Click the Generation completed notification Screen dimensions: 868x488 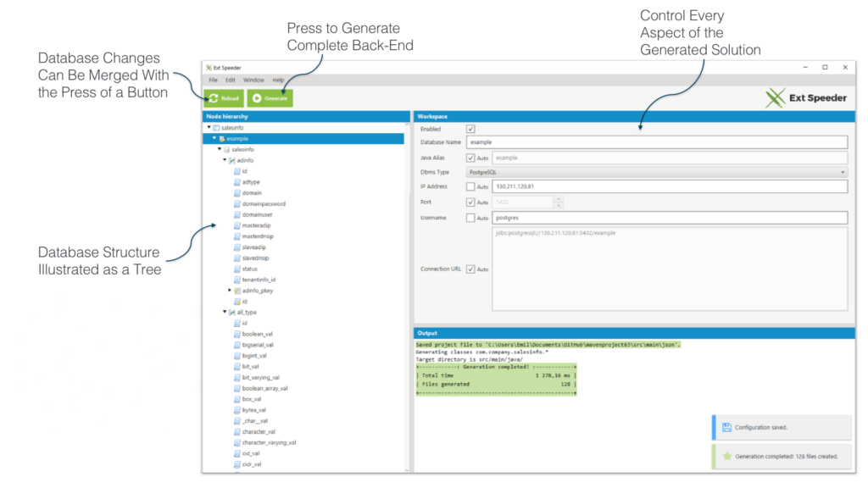tap(782, 457)
